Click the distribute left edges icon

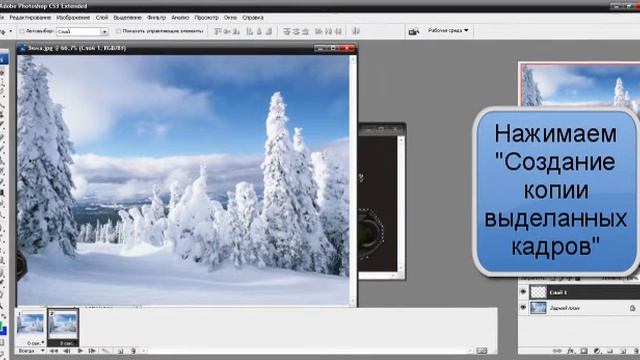318,31
